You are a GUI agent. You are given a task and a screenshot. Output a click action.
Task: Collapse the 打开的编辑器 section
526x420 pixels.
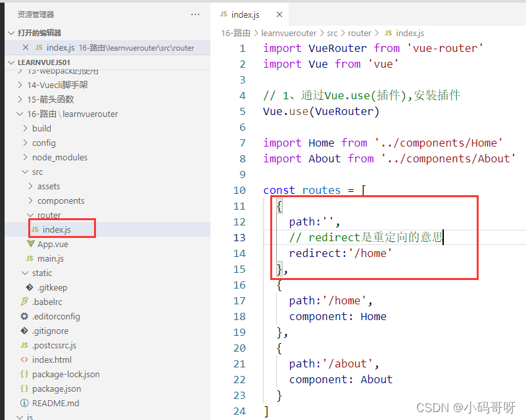coord(12,33)
